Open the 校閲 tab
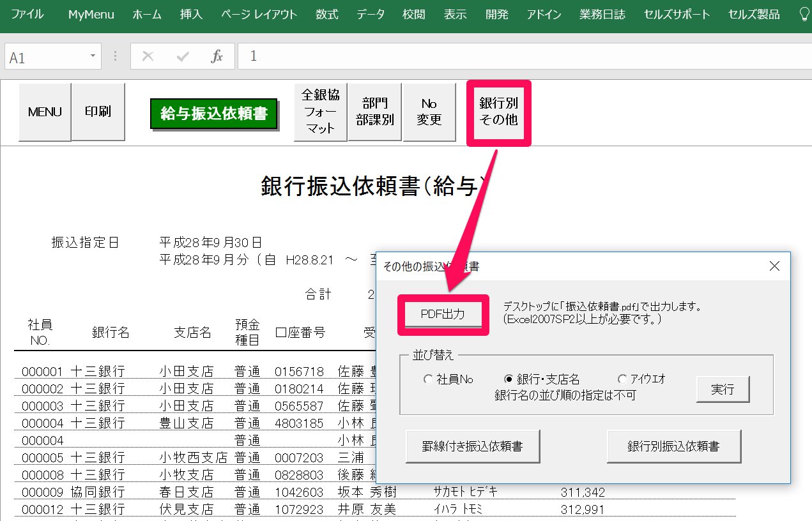The height and width of the screenshot is (521, 812). point(415,14)
